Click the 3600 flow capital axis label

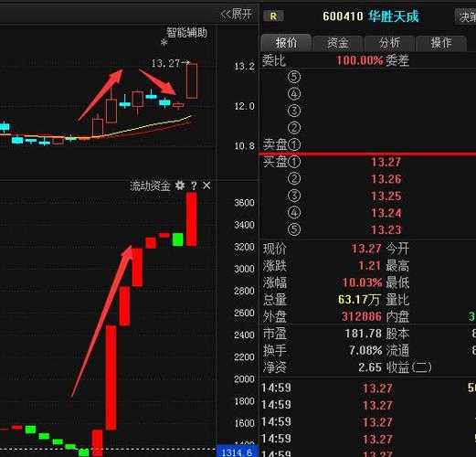tap(244, 203)
